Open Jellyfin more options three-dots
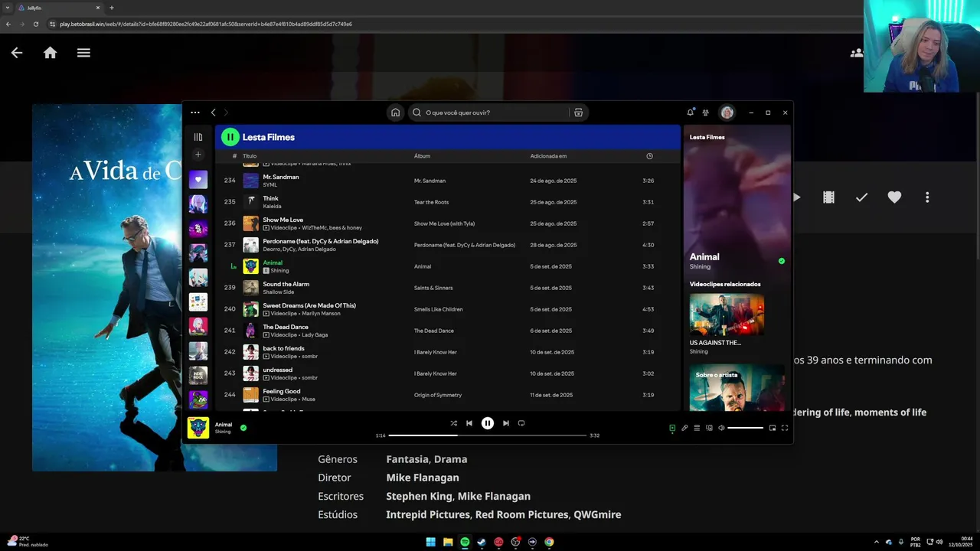This screenshot has height=551, width=980. point(927,197)
